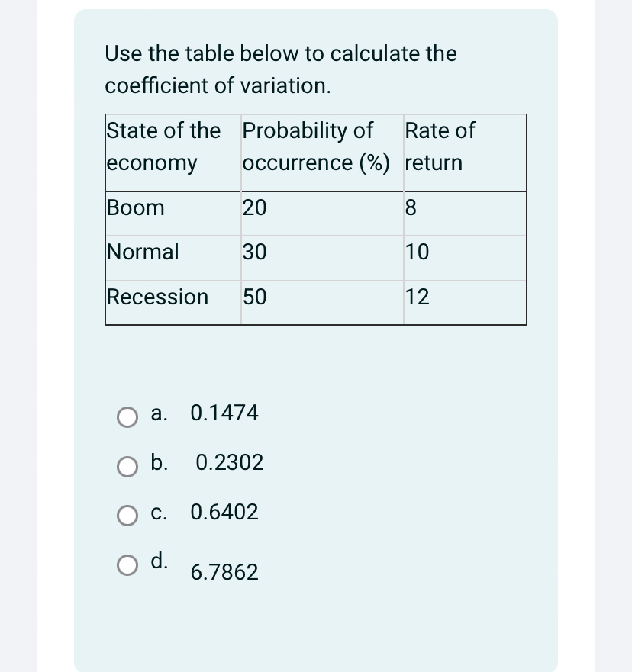Viewport: 632px width, 672px height.
Task: Click the 'Rate of return' column header
Action: (x=440, y=146)
